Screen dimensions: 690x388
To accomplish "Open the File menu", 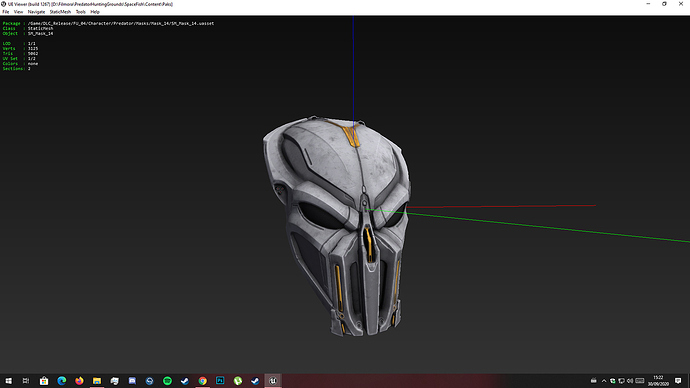I will click(x=6, y=12).
